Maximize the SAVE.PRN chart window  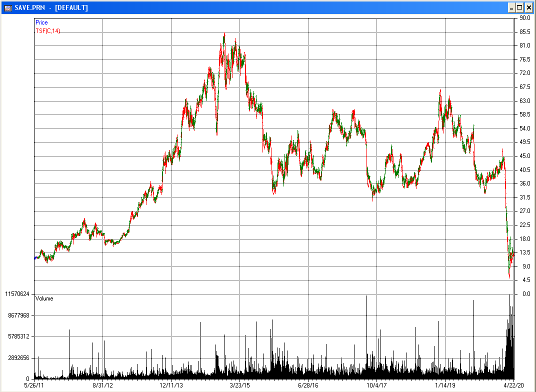tap(519, 7)
